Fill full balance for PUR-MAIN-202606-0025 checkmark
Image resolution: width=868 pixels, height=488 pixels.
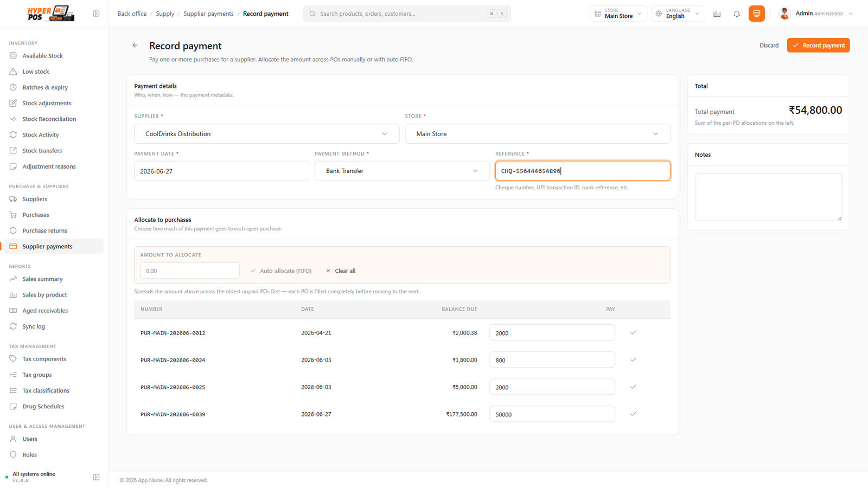coord(633,387)
